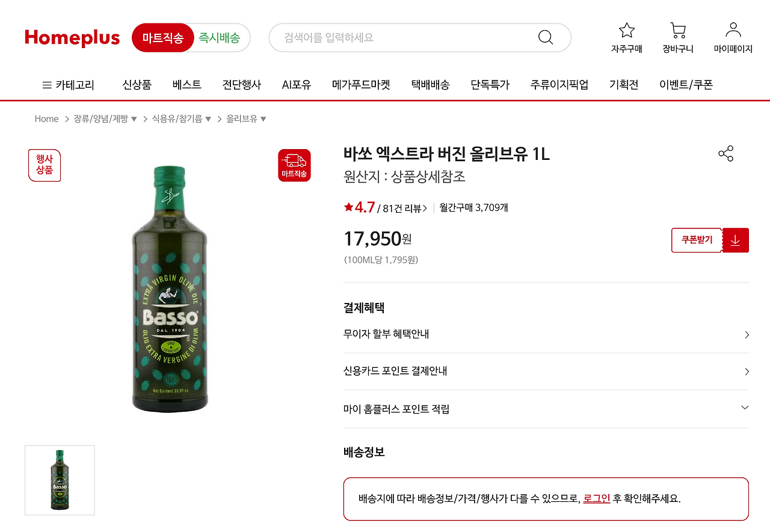Open the 이벤트/쿠폰 menu
Viewport: 770px width, 532px height.
click(x=685, y=85)
